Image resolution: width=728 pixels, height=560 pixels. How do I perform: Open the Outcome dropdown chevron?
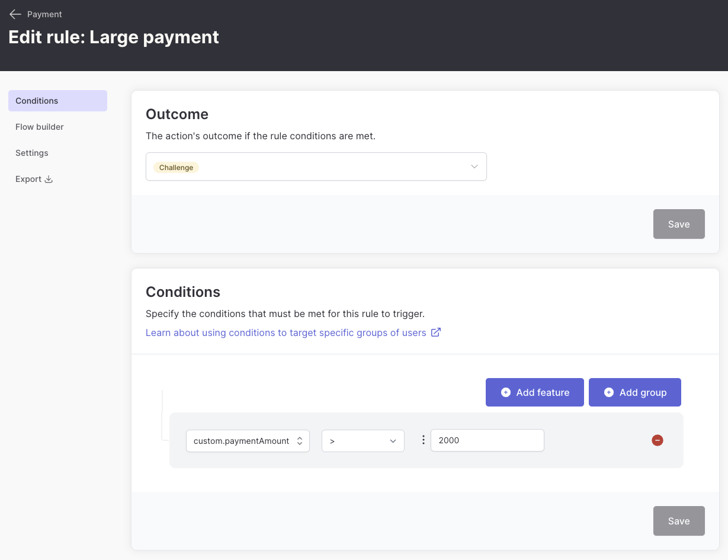[x=474, y=167]
